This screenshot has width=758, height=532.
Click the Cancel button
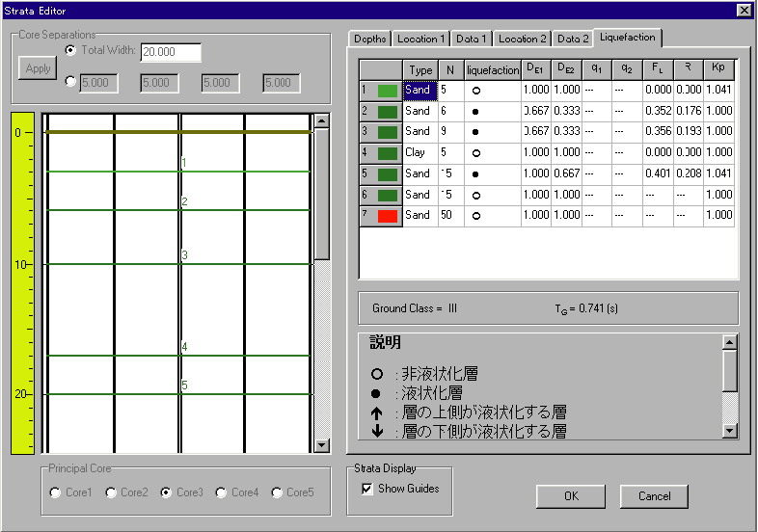pos(654,496)
